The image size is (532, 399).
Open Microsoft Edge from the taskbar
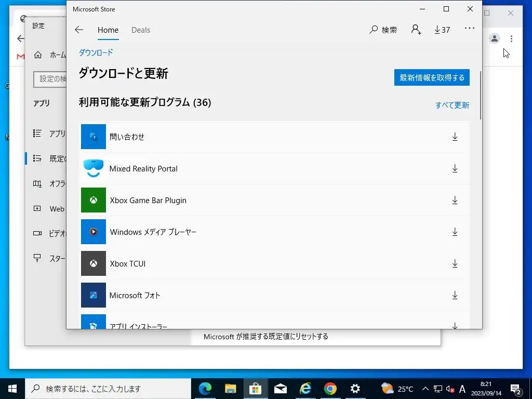pyautogui.click(x=205, y=389)
